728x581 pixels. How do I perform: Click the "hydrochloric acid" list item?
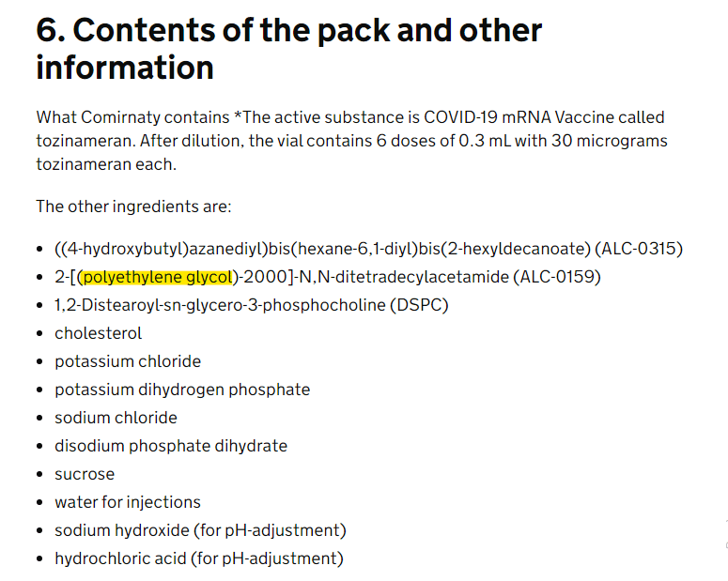click(199, 558)
